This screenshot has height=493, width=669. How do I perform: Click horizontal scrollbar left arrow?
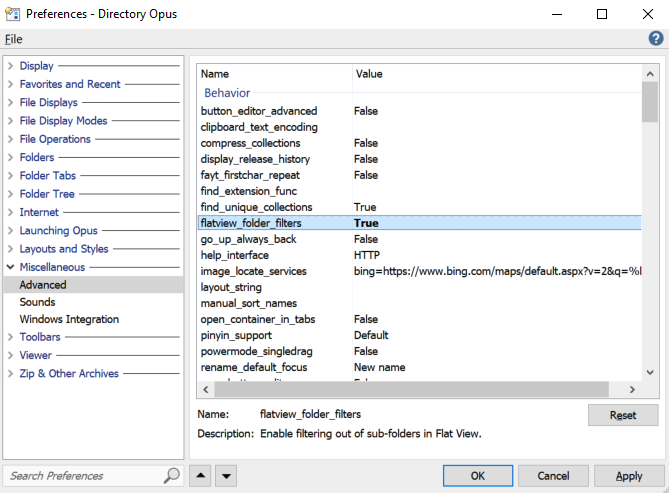click(x=206, y=389)
